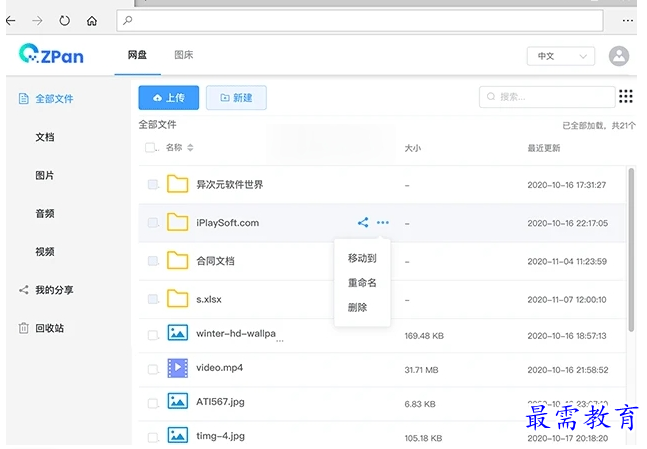Click the browser refresh icon

tap(65, 20)
